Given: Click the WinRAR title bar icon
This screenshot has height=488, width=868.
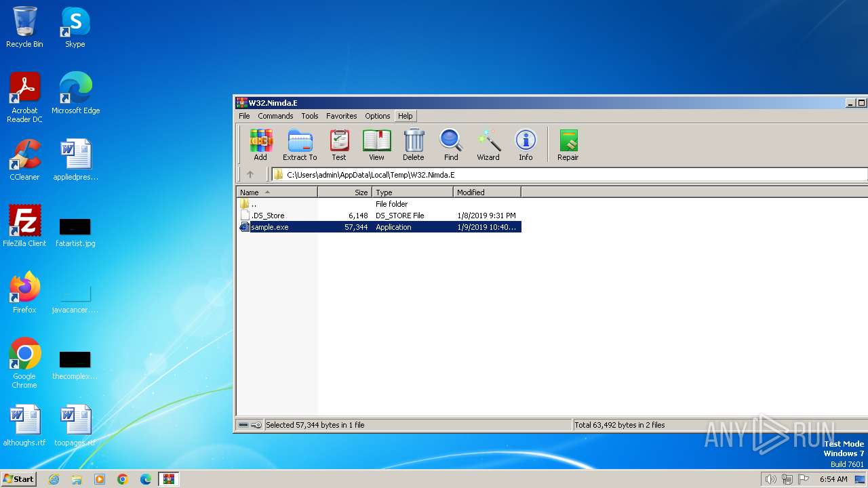Looking at the screenshot, I should pyautogui.click(x=241, y=103).
